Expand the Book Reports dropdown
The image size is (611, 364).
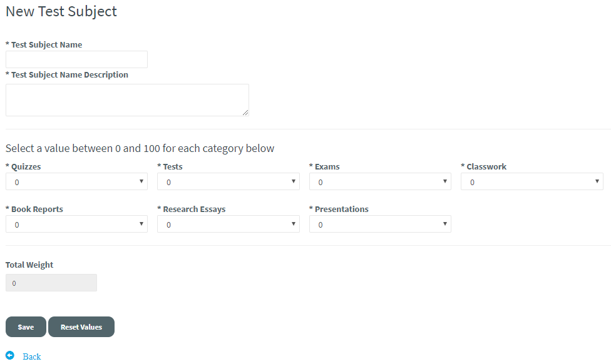(76, 225)
